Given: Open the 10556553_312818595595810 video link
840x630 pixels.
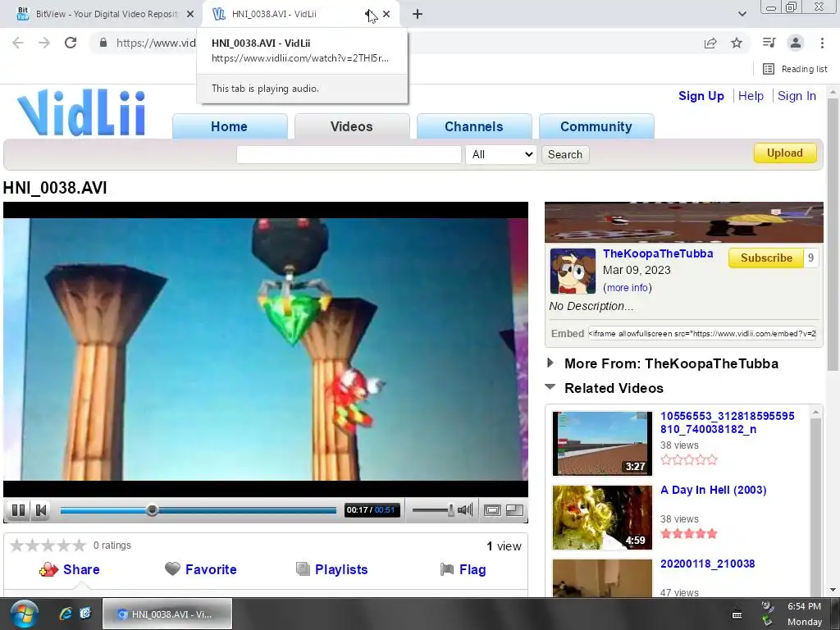Looking at the screenshot, I should [727, 422].
